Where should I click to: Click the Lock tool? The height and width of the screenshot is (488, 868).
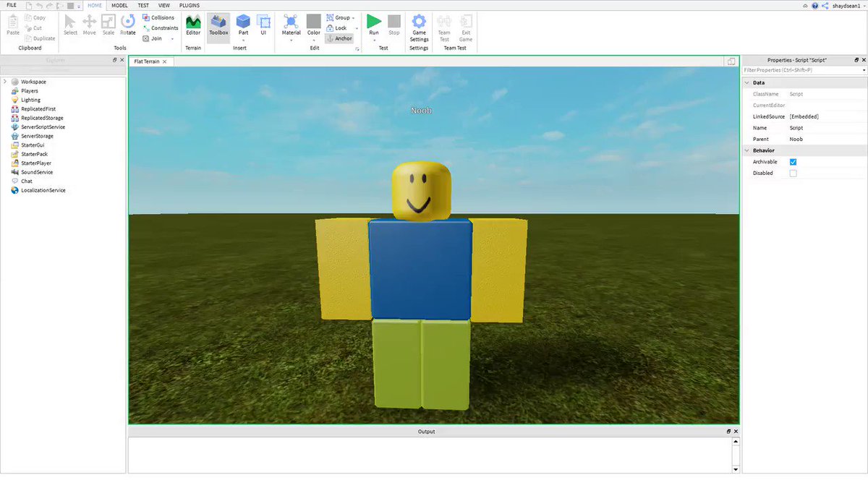[x=336, y=28]
